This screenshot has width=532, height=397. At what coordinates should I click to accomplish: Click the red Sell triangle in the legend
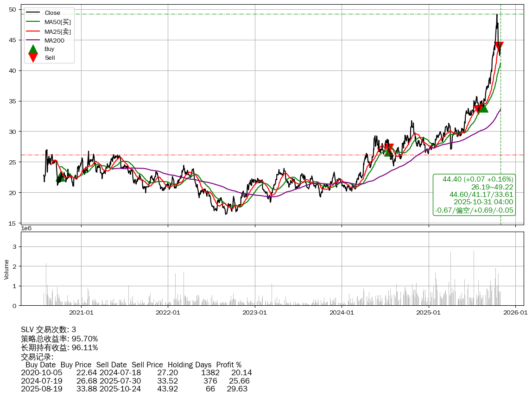tap(33, 57)
